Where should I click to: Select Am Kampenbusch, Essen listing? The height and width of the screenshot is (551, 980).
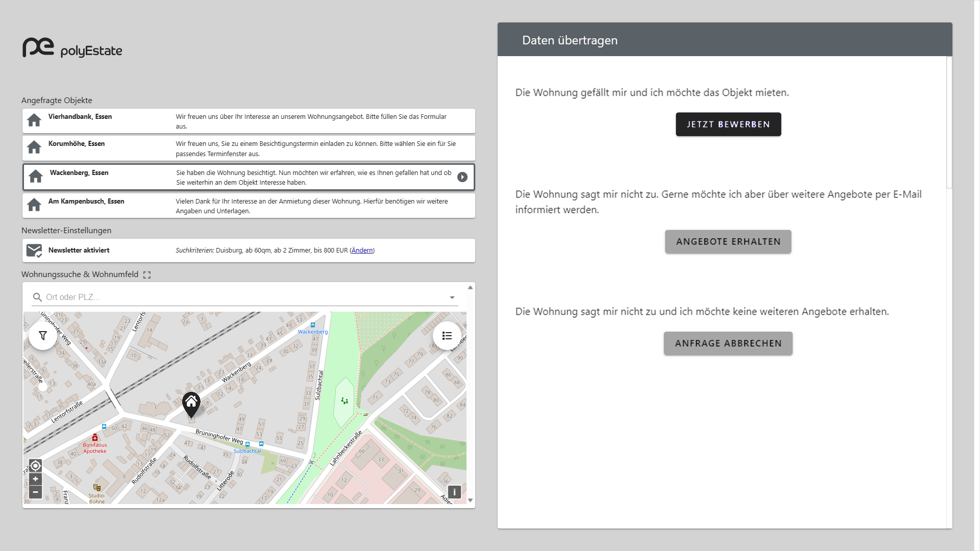pos(86,202)
